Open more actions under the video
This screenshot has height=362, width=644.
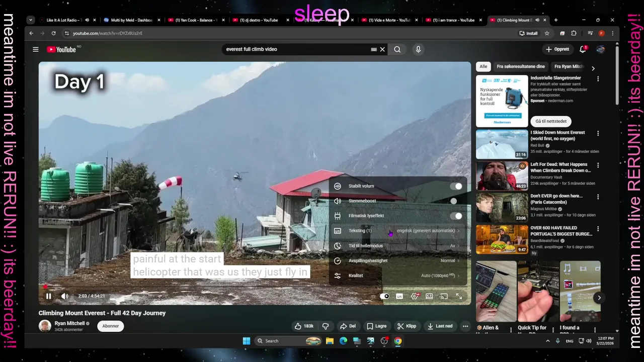[x=465, y=326]
